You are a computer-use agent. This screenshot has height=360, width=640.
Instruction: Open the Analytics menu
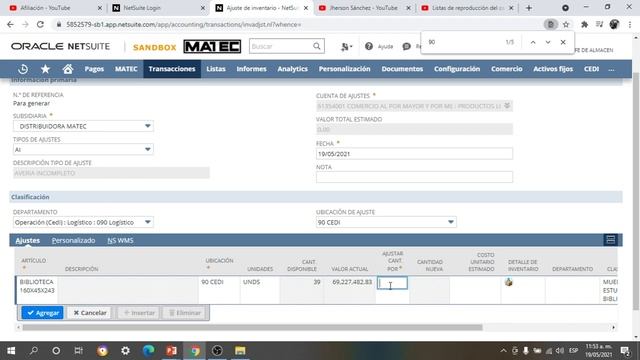point(293,69)
